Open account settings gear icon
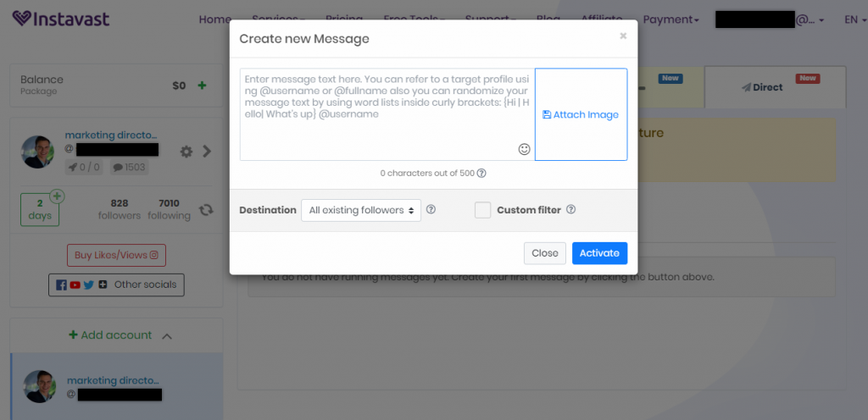868x420 pixels. coord(186,152)
